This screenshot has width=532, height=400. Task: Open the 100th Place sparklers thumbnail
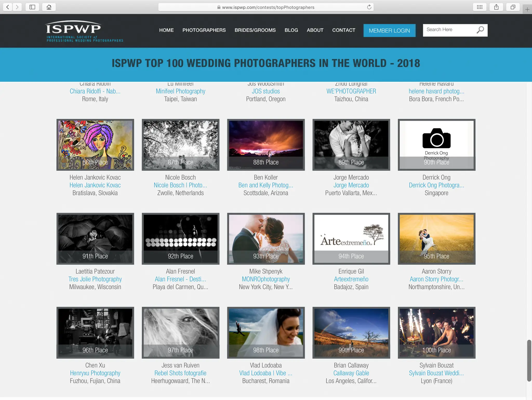(x=437, y=333)
